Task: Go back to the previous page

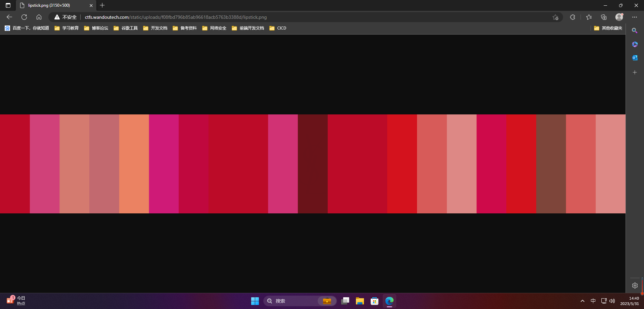Action: coord(9,17)
